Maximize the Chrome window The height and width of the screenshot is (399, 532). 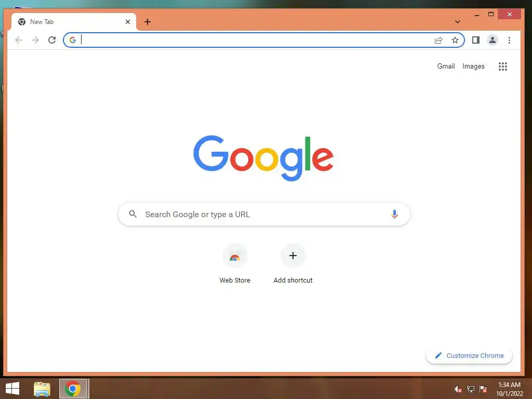490,14
